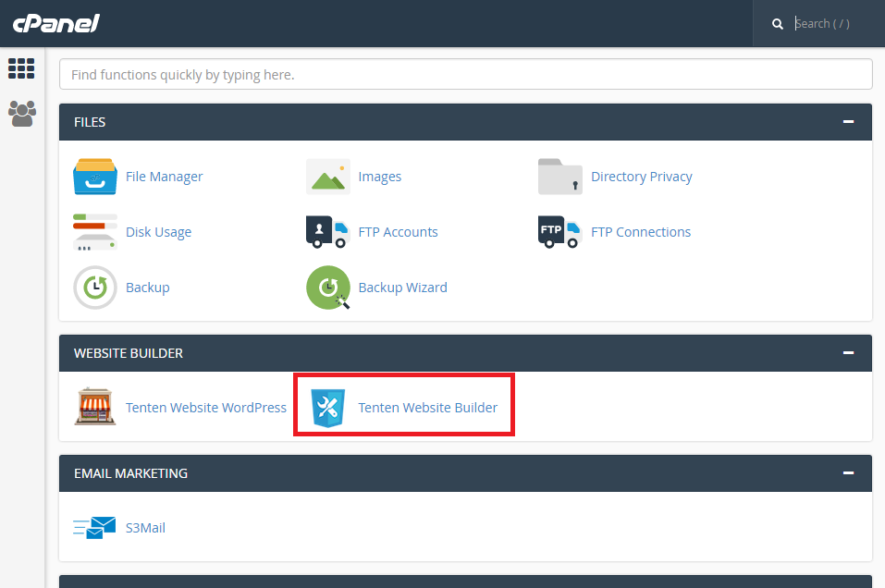Open the Directory Privacy folder icon
Screen dimensions: 885x588
559,177
